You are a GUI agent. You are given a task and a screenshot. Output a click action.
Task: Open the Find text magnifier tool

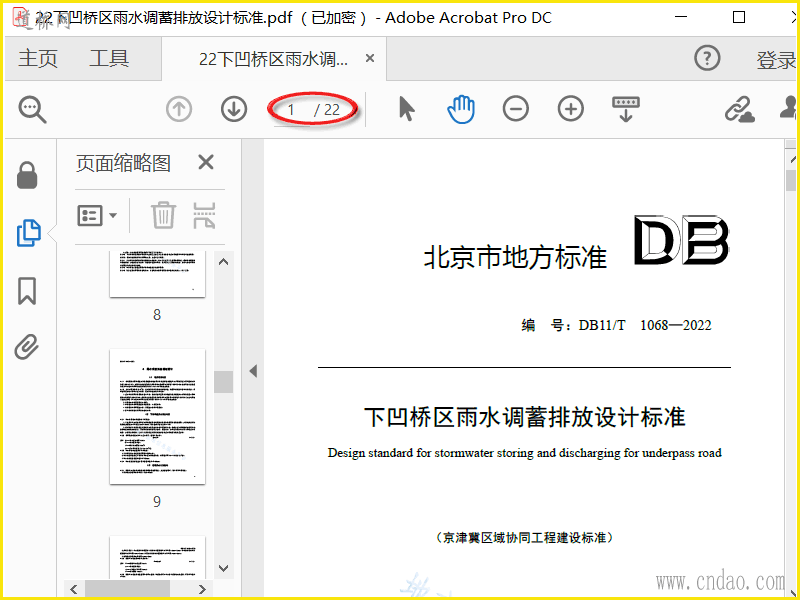click(x=33, y=110)
